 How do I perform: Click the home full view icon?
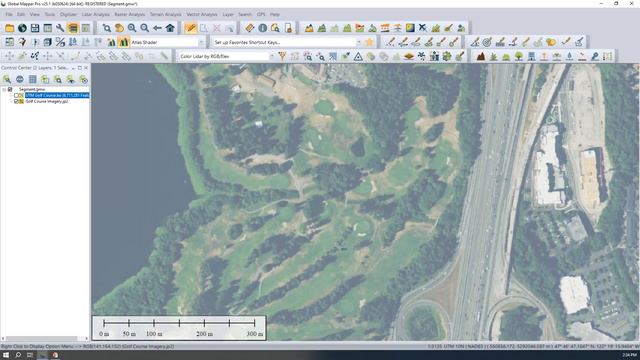(170, 28)
